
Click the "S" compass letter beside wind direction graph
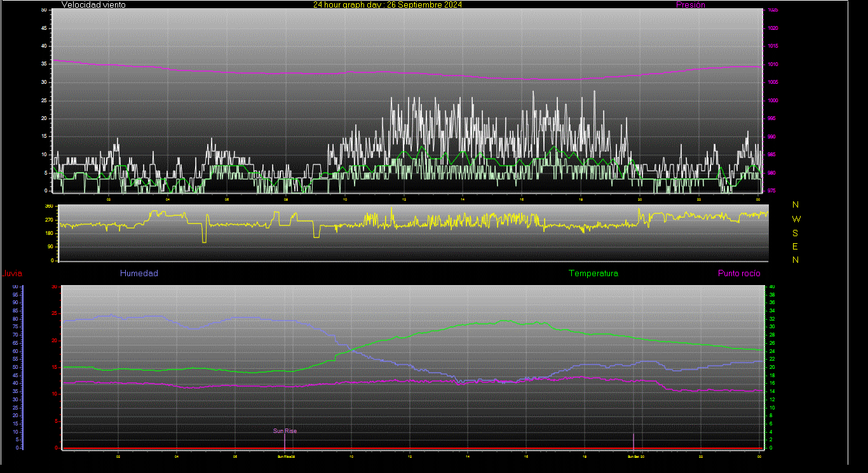pos(796,233)
